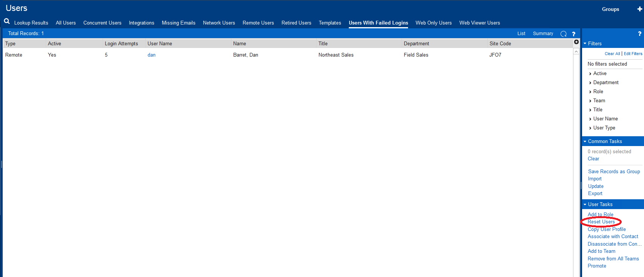The width and height of the screenshot is (644, 277).
Task: Sort by the Active column header
Action: click(x=54, y=44)
